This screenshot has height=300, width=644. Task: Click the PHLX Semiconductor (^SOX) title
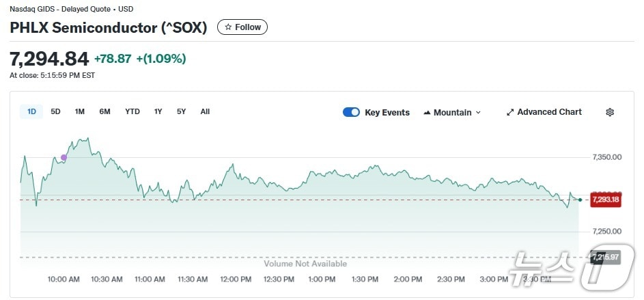pos(109,27)
